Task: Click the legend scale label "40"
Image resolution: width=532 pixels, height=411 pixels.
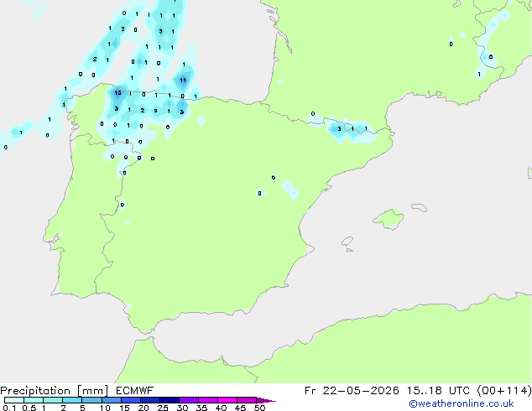Action: coord(221,408)
